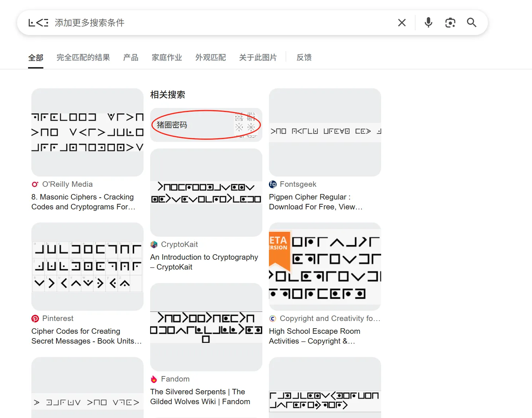Screen dimensions: 532x418
Task: Open the Masonic Ciphers O'Reilly result link
Action: click(x=83, y=202)
